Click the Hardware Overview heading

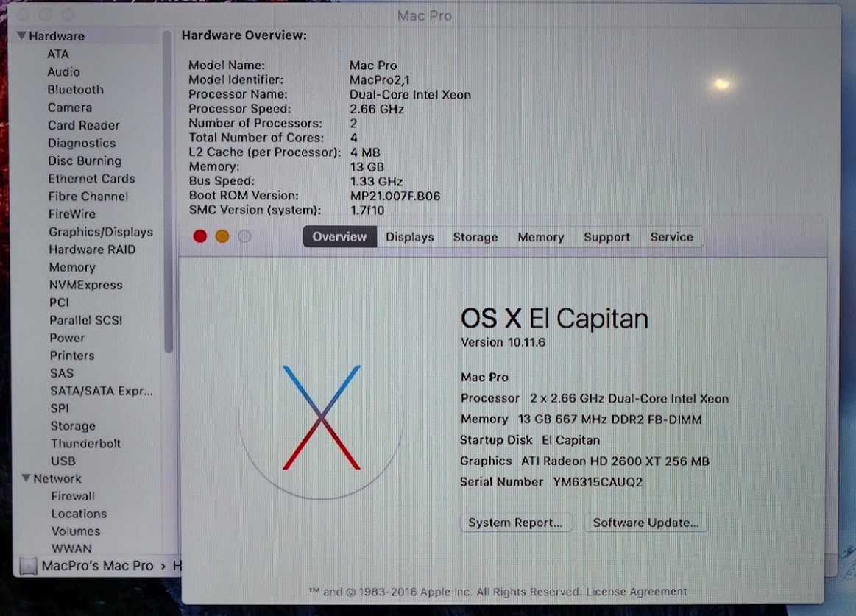[x=244, y=35]
